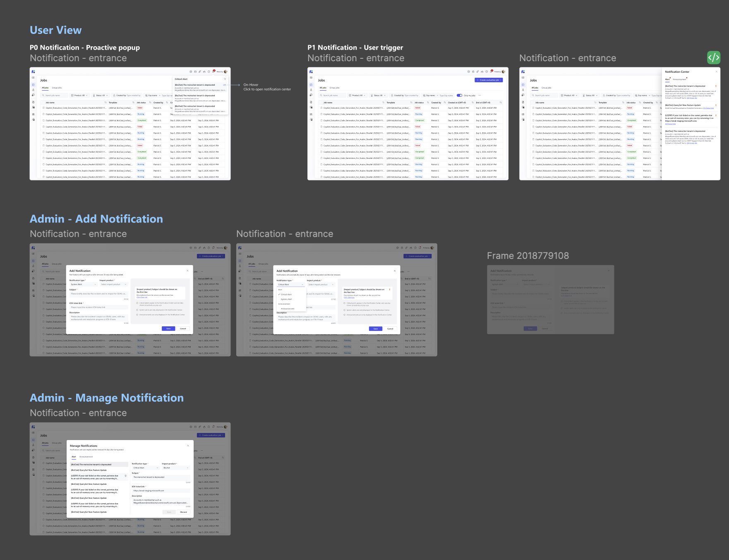729x560 pixels.
Task: Open the notification bell with red badge
Action: tap(213, 72)
